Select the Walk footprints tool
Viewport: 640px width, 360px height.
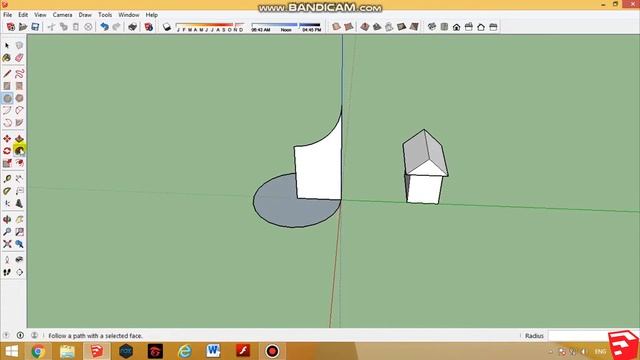point(7,272)
